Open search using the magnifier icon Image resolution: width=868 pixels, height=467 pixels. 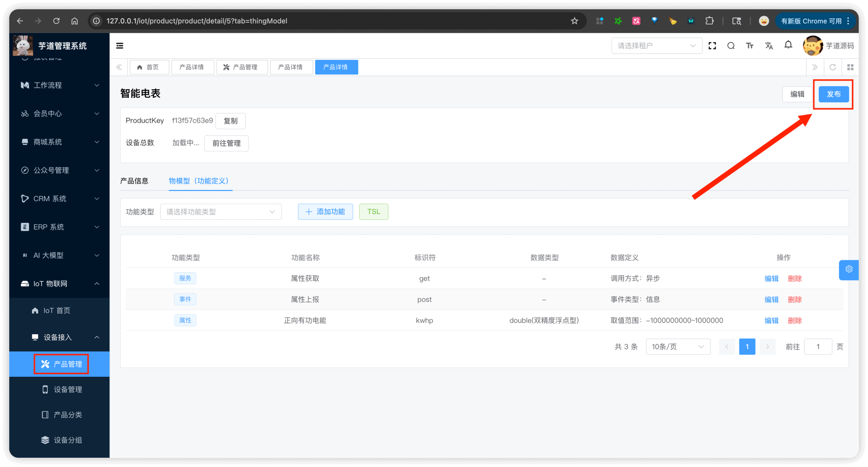(731, 45)
